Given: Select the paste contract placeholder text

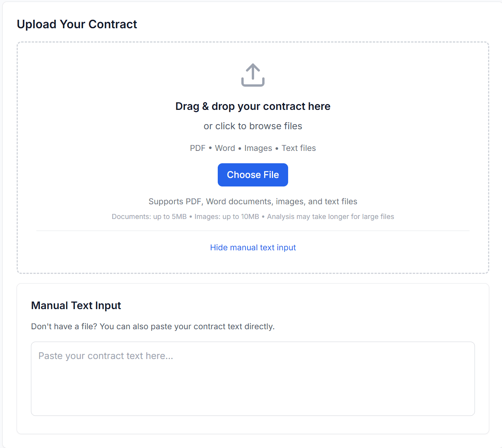Looking at the screenshot, I should click(106, 356).
